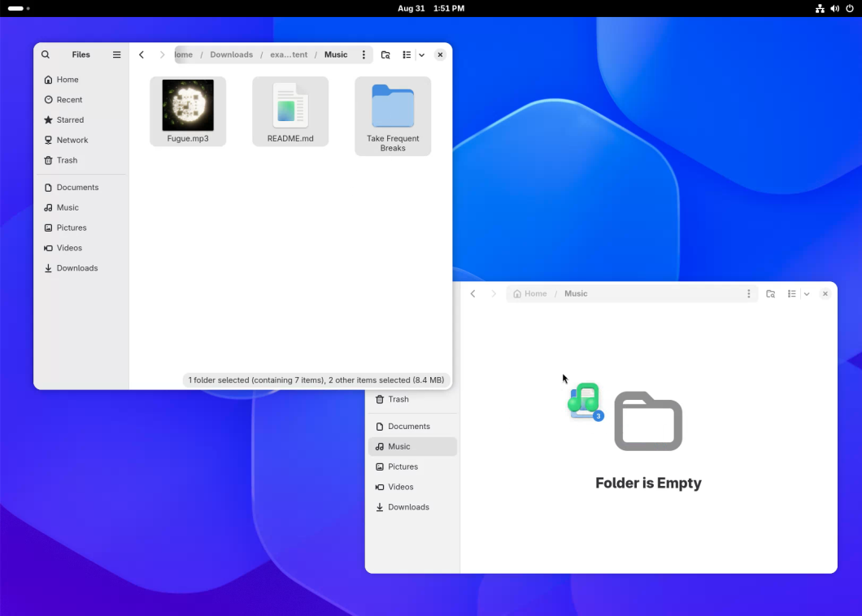Select Home in front window sidebar
Image resolution: width=862 pixels, height=616 pixels.
coord(81,80)
